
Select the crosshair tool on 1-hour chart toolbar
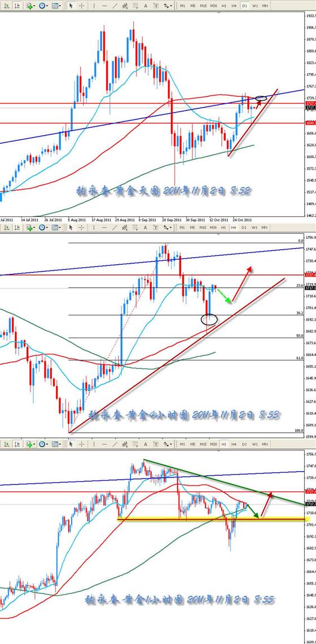[x=81, y=444]
